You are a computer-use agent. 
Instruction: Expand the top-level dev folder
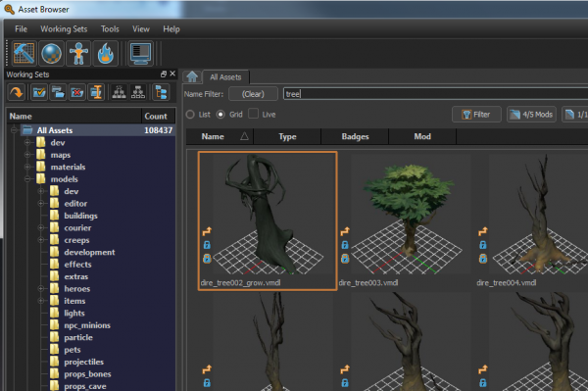click(x=27, y=142)
